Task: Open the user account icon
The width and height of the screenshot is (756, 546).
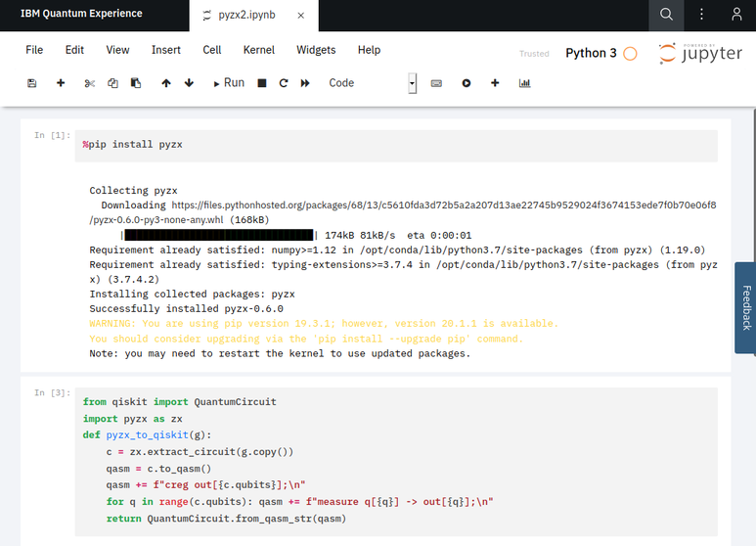Action: point(736,15)
